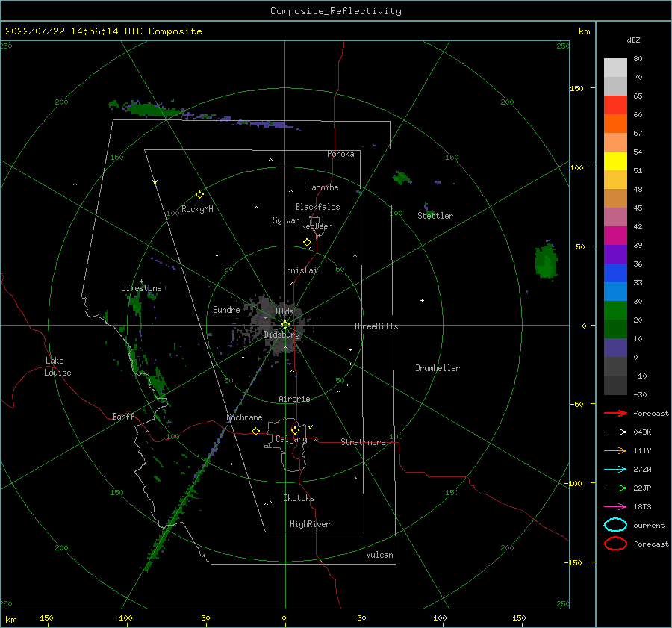Viewport: 672px width, 628px height.
Task: Click the Blackfalds town label
Action: [x=317, y=207]
